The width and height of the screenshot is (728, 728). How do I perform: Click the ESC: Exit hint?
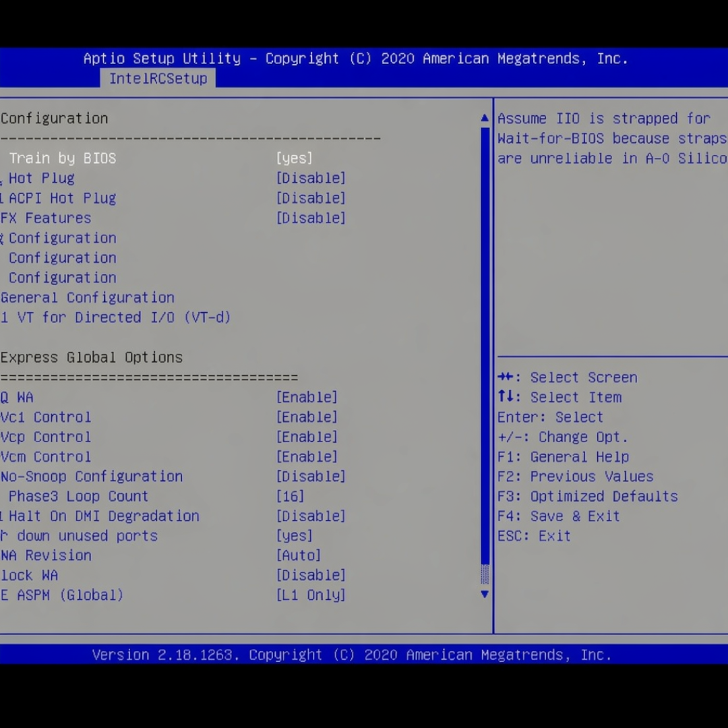point(535,536)
